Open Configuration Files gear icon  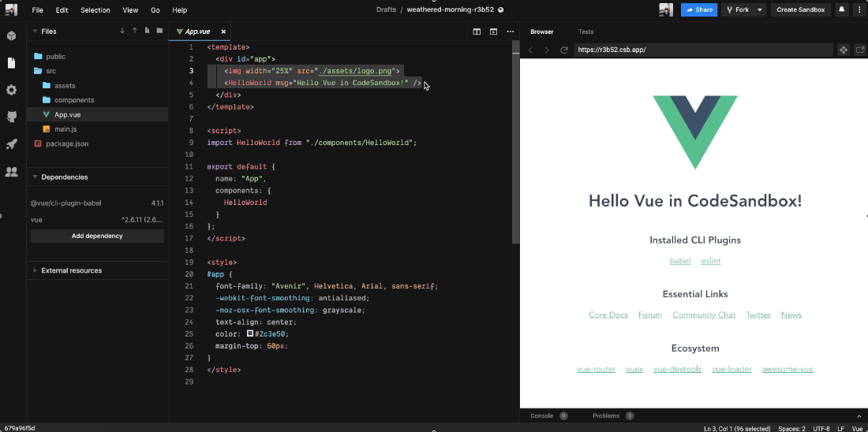(11, 90)
